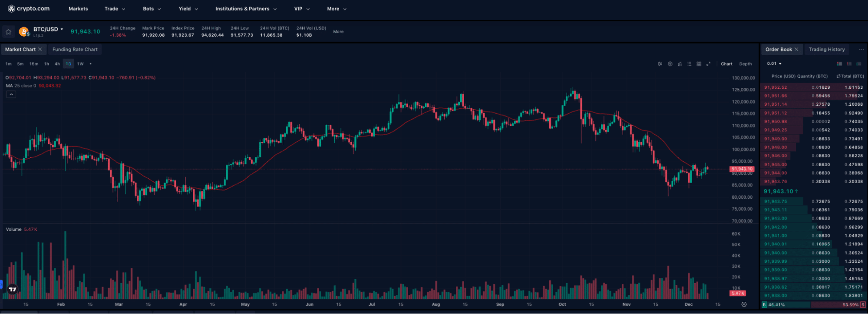Open candlestick chart type selector
This screenshot has height=314, width=868.
click(x=660, y=64)
